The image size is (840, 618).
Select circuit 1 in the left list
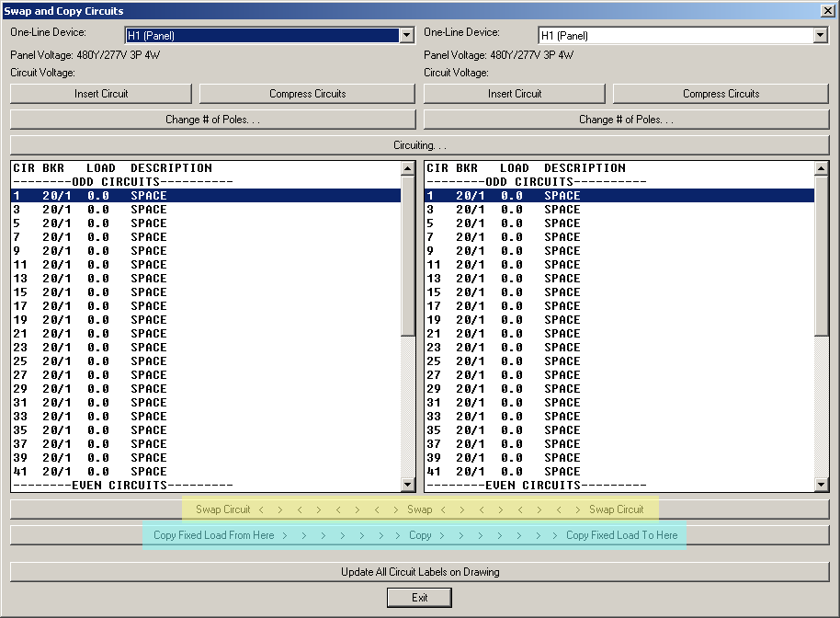(206, 196)
